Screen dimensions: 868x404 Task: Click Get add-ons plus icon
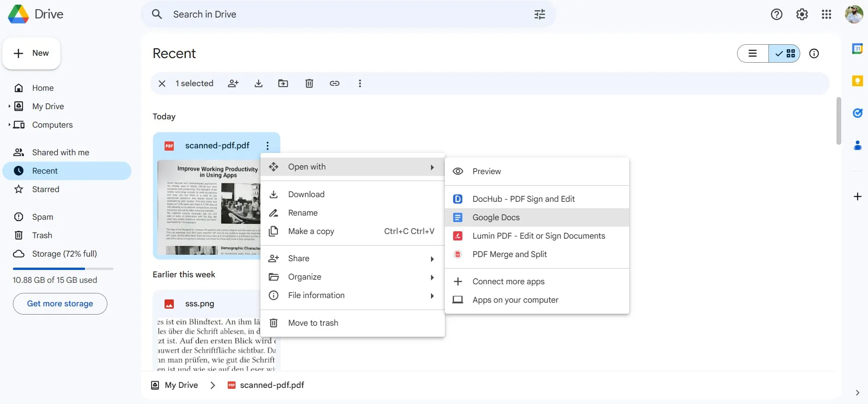tap(857, 197)
